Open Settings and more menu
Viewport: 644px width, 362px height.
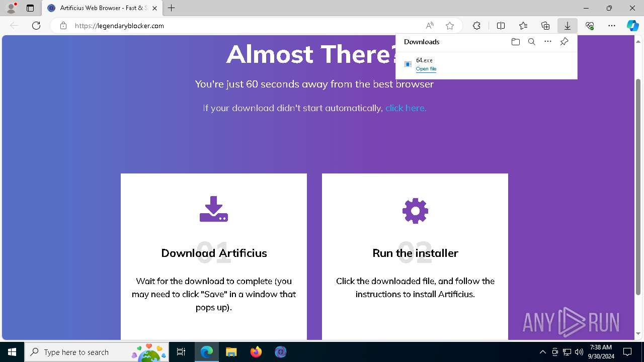click(612, 26)
